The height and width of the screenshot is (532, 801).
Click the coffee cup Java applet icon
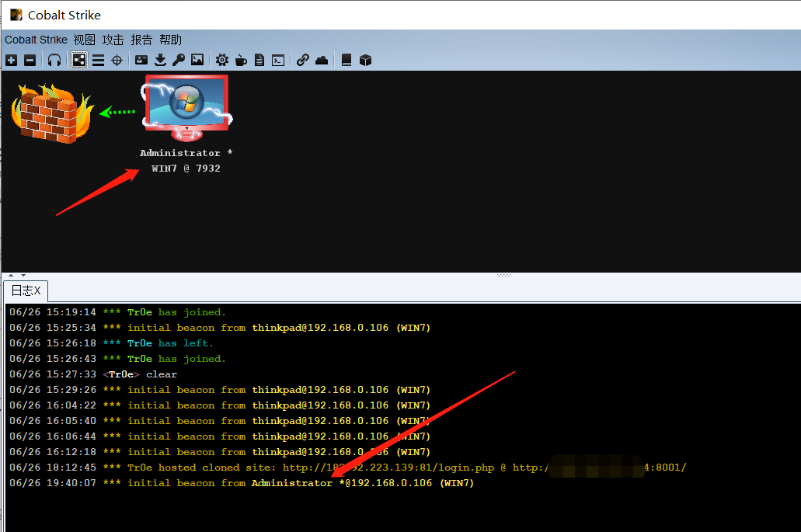click(x=241, y=61)
